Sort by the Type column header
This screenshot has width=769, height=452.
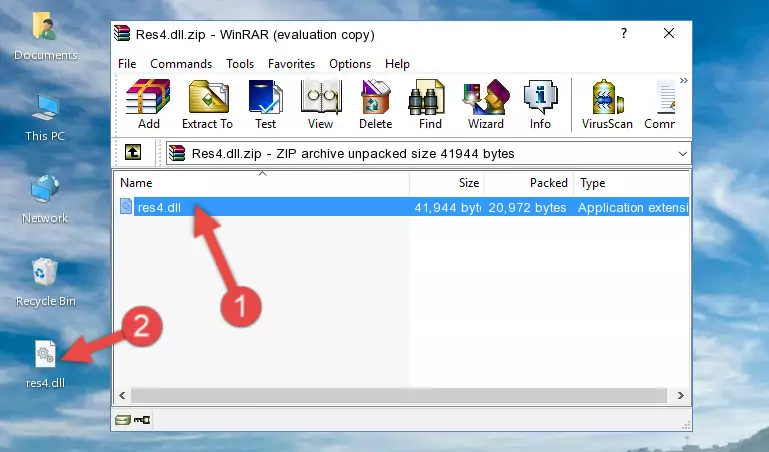click(631, 183)
